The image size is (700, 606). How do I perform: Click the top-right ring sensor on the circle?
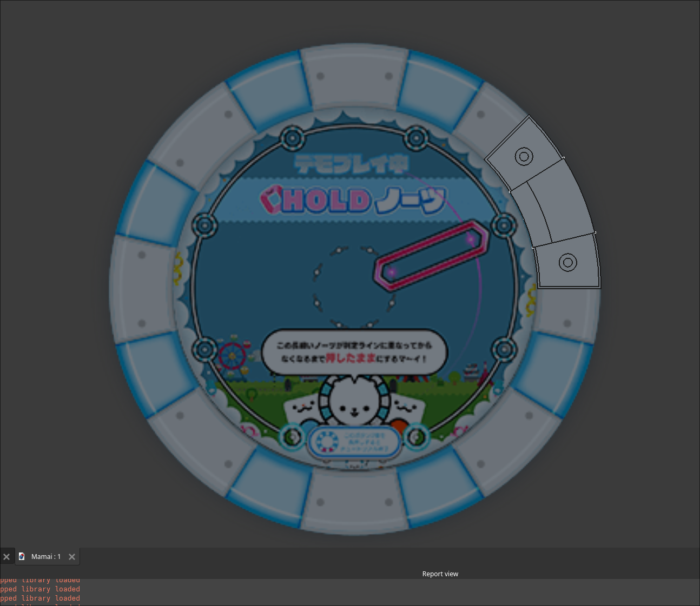[x=416, y=138]
